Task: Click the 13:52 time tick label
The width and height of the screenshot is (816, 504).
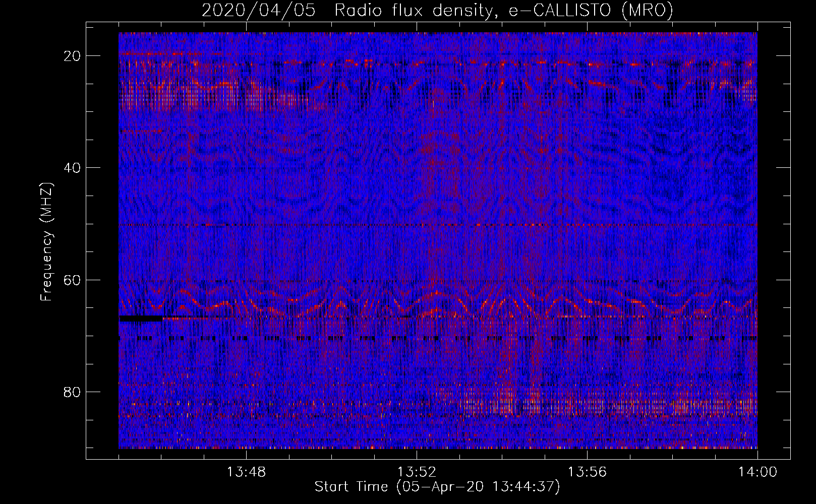Action: [417, 472]
